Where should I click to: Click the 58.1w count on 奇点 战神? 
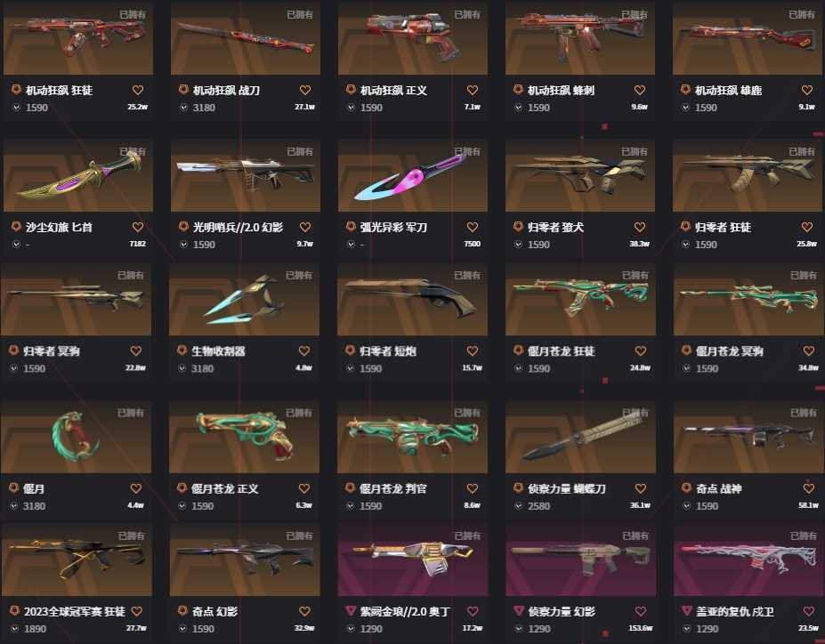click(808, 505)
